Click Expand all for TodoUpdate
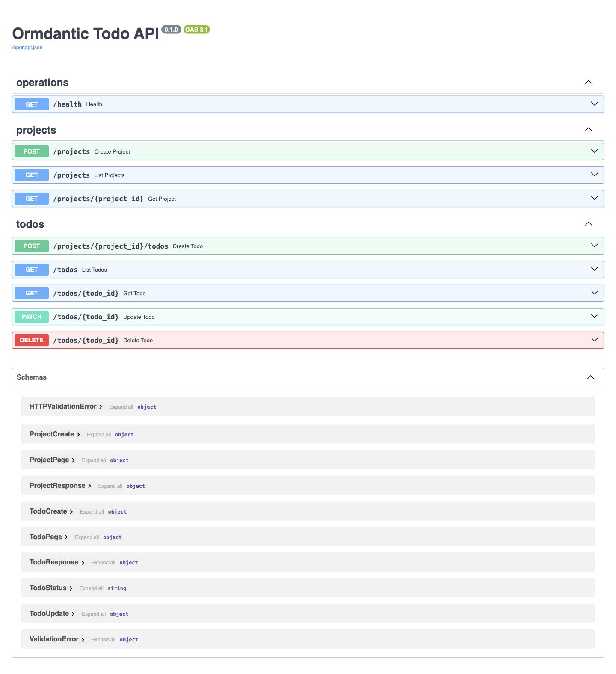 (x=94, y=614)
